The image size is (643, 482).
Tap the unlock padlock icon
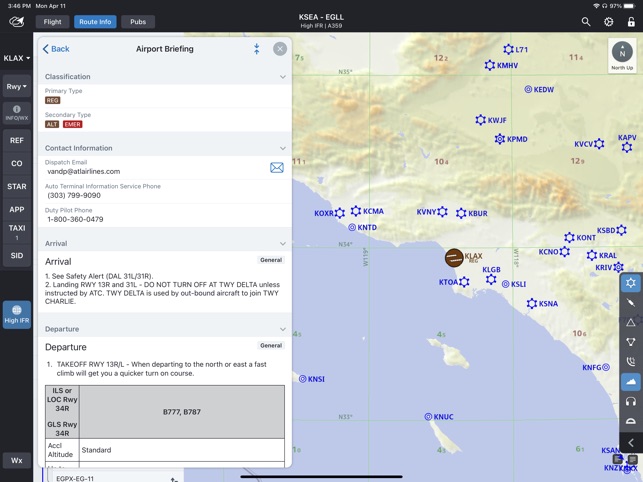click(631, 22)
